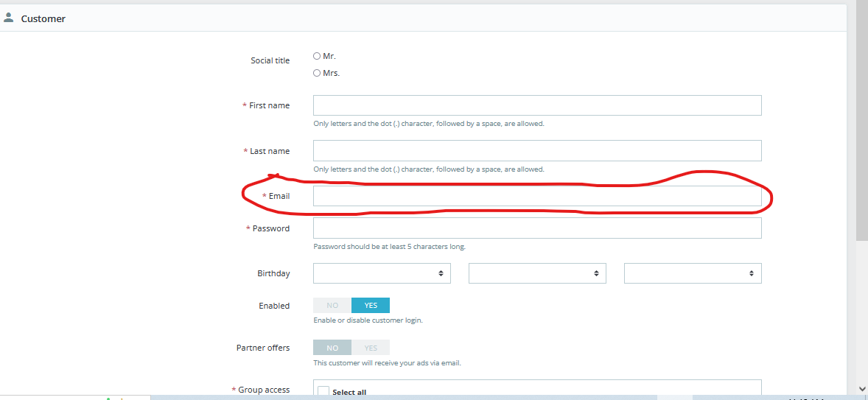Image resolution: width=868 pixels, height=400 pixels.
Task: Click the scrollbar down arrow
Action: [x=862, y=389]
